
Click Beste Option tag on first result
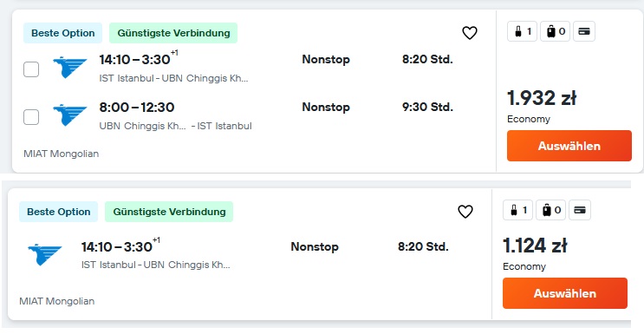click(x=62, y=33)
